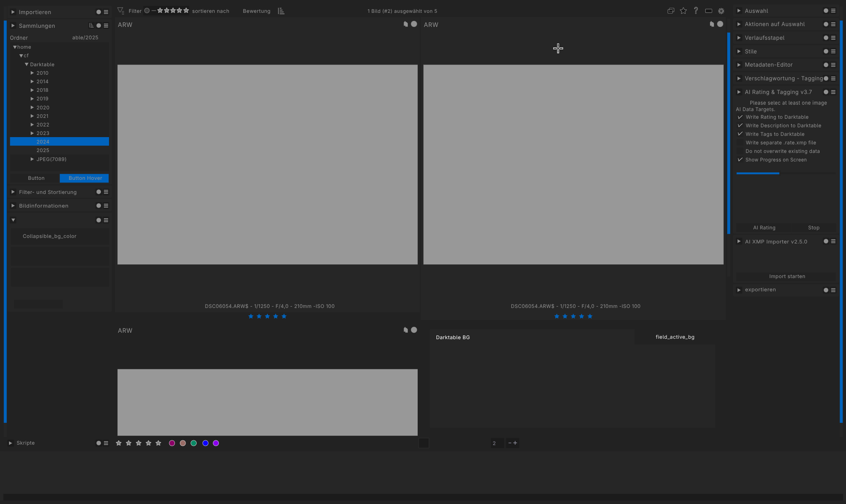This screenshot has width=846, height=504.
Task: Click the Import starten button
Action: [x=787, y=276]
